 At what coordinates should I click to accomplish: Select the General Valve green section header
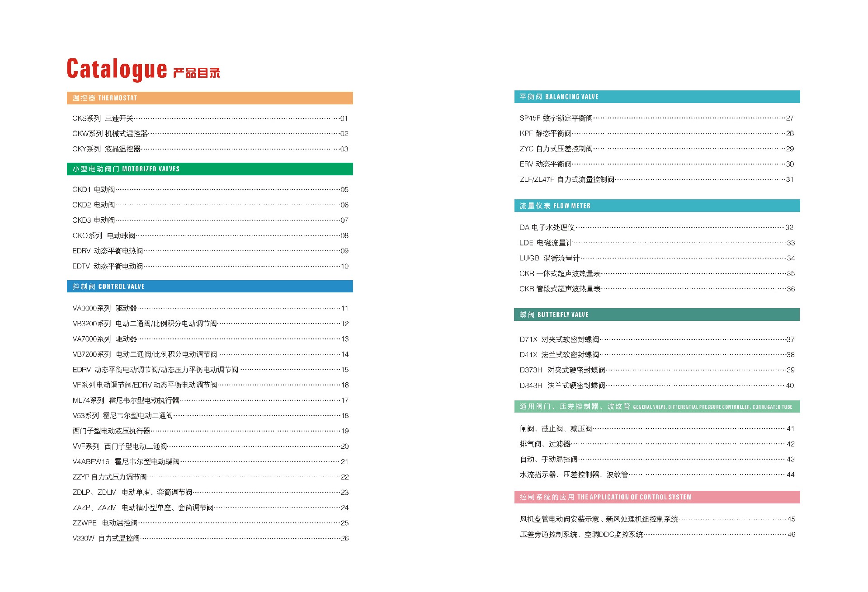(x=656, y=407)
